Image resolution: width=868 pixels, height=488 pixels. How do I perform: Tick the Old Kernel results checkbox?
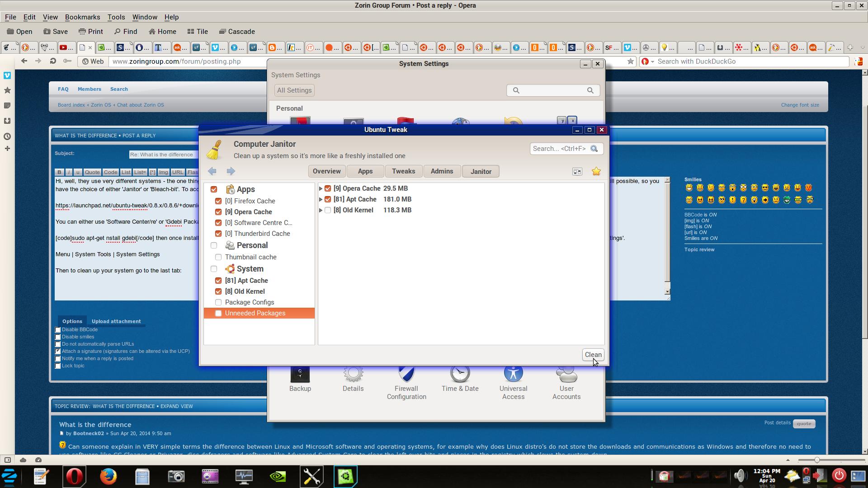[x=328, y=210]
